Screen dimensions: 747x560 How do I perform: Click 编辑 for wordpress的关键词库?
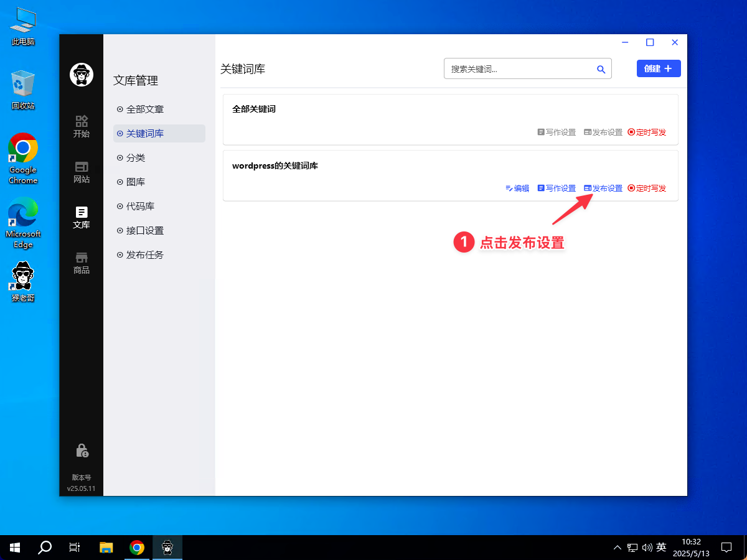(517, 188)
